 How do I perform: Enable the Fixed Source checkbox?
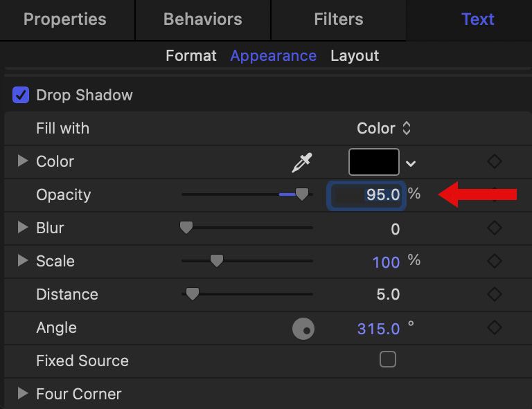coord(388,359)
